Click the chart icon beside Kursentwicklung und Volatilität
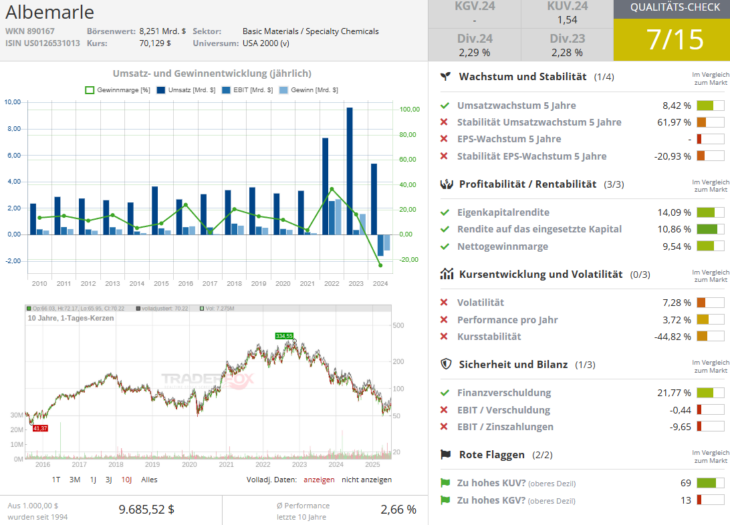Screen dimensions: 730x525 click(446, 274)
